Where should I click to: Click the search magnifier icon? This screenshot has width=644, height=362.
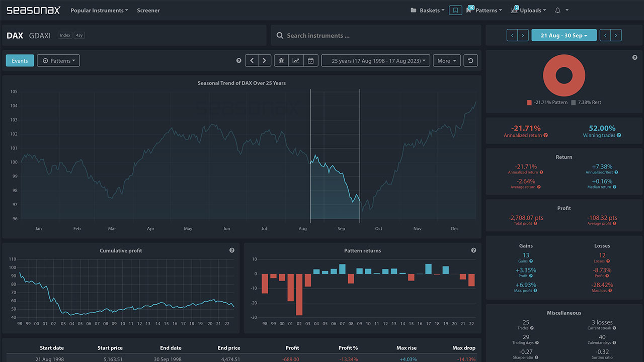point(280,36)
